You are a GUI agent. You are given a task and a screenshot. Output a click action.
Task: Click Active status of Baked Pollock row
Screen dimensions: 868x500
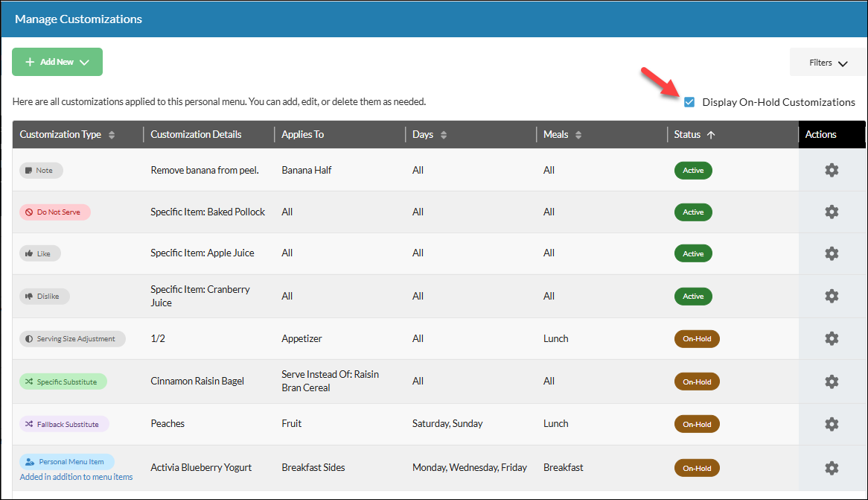point(693,212)
